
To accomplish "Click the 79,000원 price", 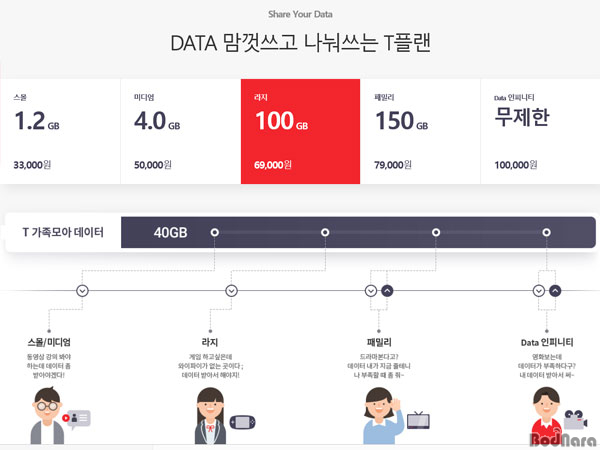I will click(393, 165).
